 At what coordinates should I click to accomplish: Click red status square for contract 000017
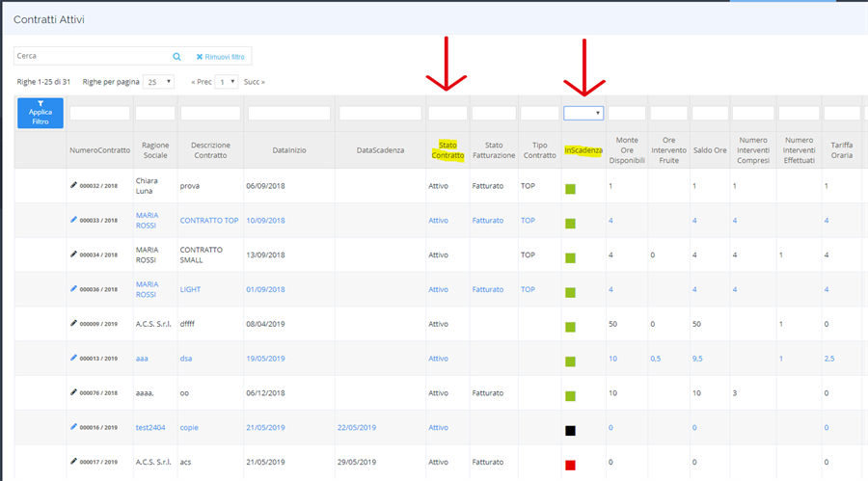click(570, 465)
